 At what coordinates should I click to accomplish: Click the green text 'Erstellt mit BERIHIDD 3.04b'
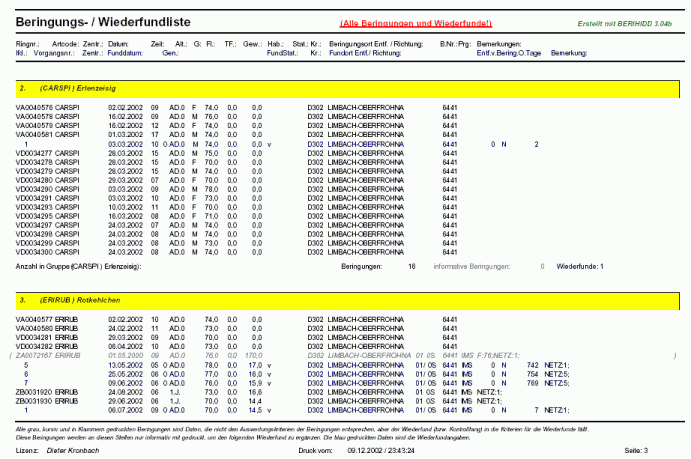(624, 24)
